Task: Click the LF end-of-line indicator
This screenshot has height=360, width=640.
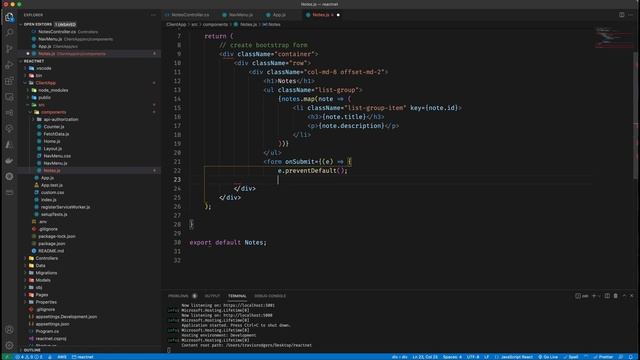Action: click(x=487, y=357)
